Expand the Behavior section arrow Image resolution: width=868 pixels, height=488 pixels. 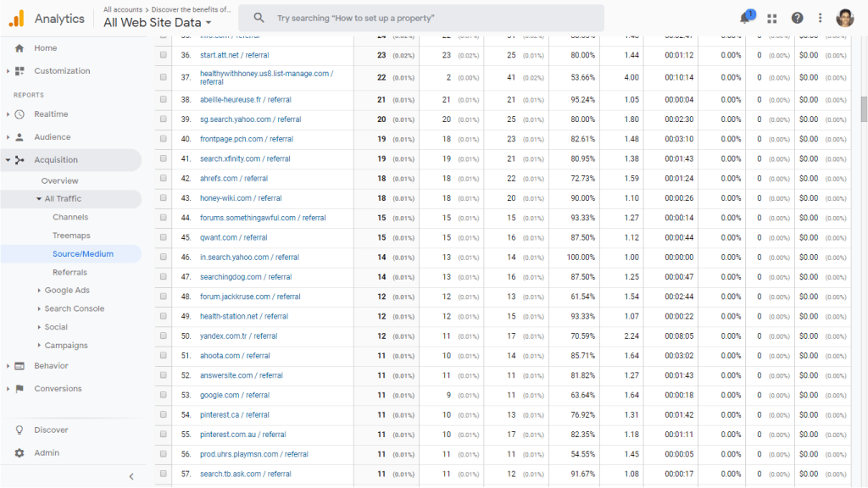(8, 366)
